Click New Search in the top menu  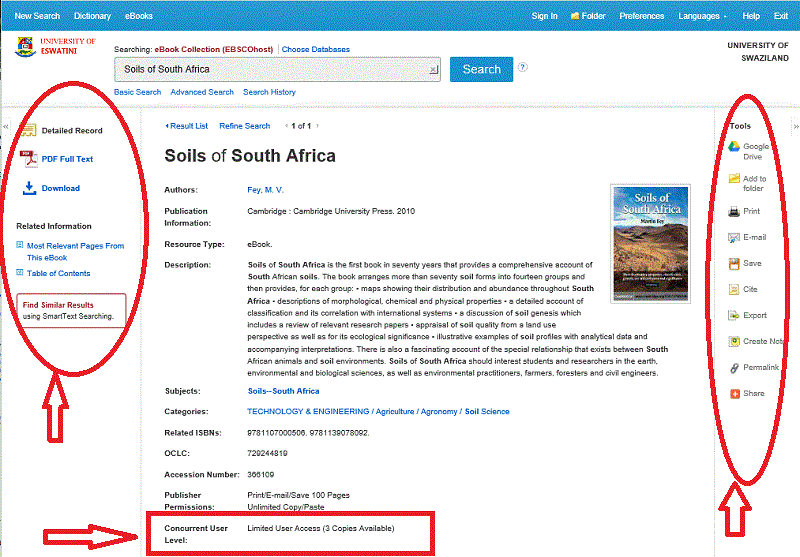[x=37, y=16]
